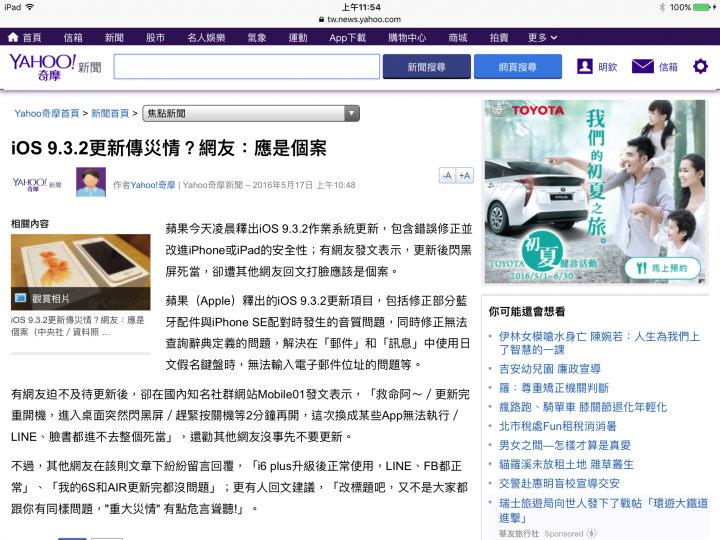Open the 北市稅處Fun租稅消消暑 link
Image resolution: width=720 pixels, height=540 pixels.
(x=558, y=426)
